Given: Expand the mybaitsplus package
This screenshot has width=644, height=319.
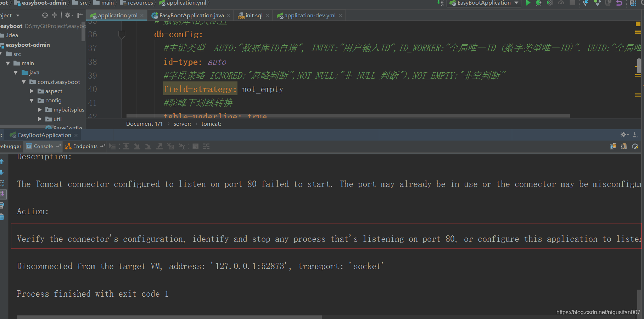Looking at the screenshot, I should pos(40,110).
